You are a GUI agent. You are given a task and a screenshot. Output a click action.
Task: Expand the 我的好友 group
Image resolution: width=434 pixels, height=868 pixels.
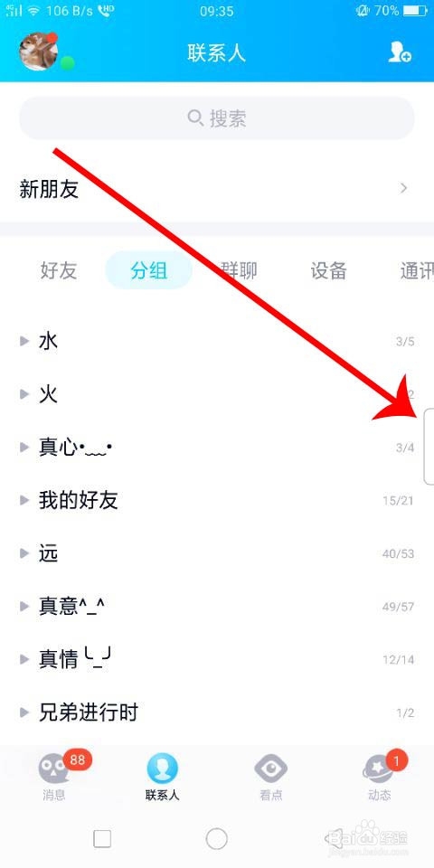pyautogui.click(x=217, y=500)
